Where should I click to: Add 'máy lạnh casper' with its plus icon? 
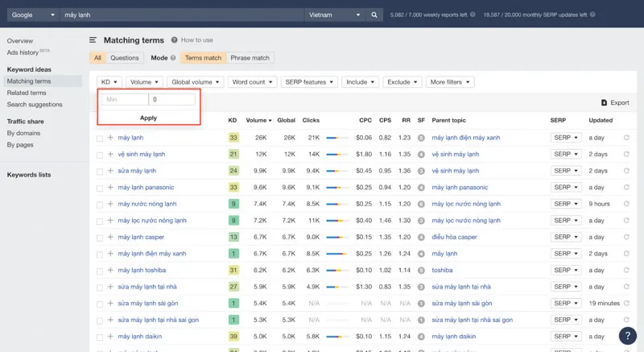pyautogui.click(x=110, y=237)
